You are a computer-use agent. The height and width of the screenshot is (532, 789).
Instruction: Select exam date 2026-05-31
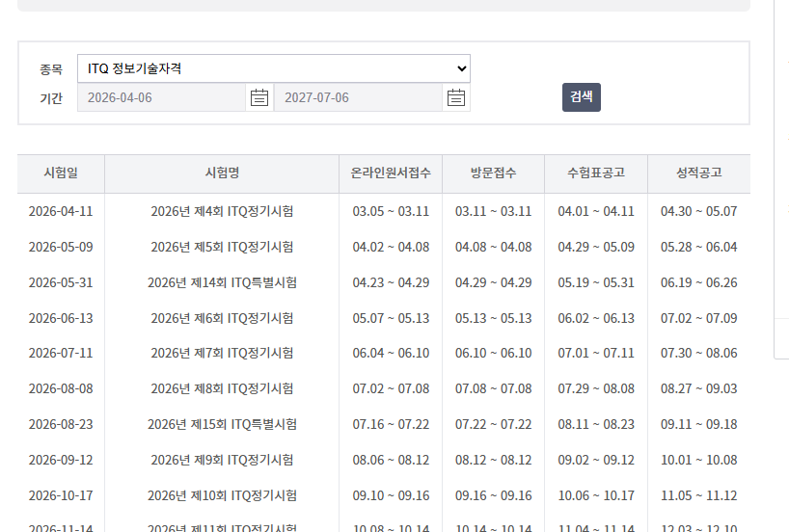tap(61, 282)
